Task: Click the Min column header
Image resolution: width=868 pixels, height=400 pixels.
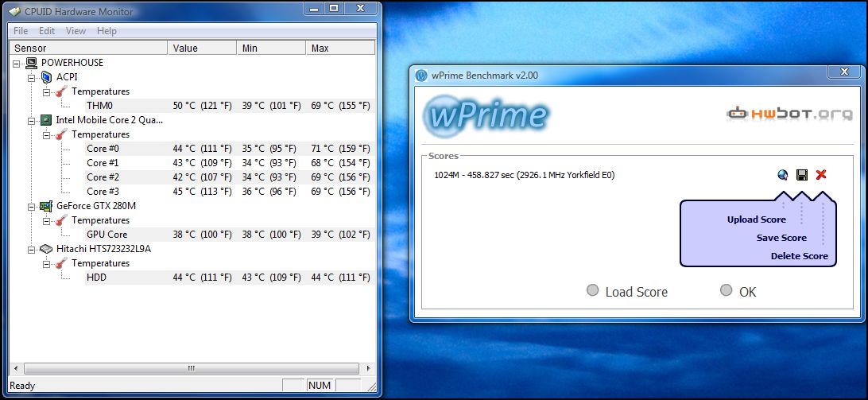Action: (x=271, y=49)
